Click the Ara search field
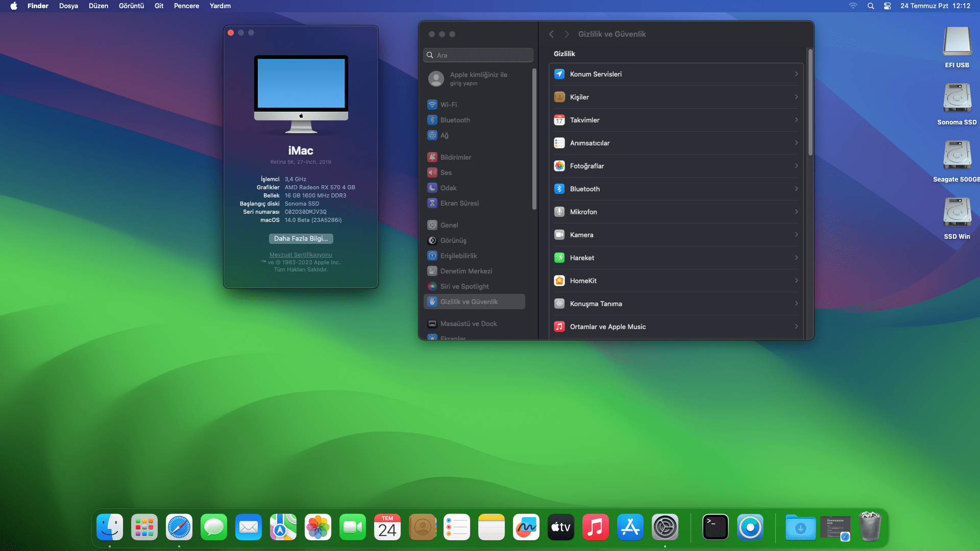The image size is (980, 551). click(x=478, y=55)
